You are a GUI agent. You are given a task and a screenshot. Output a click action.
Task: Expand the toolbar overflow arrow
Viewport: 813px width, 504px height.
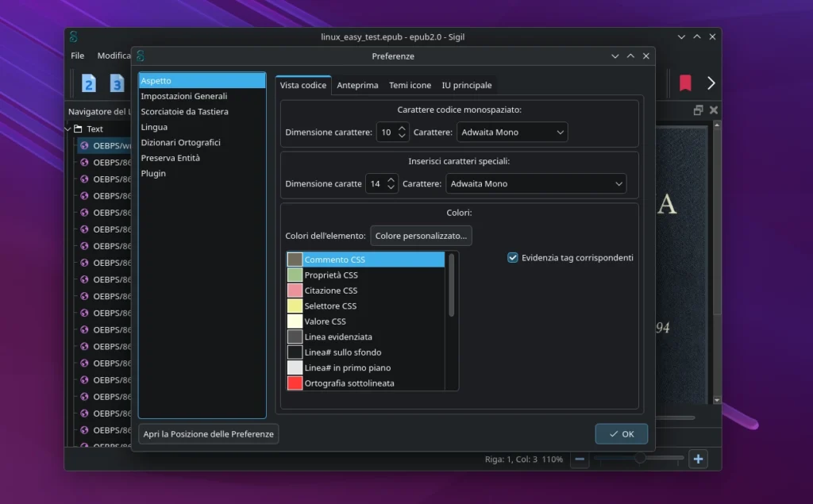coord(711,83)
